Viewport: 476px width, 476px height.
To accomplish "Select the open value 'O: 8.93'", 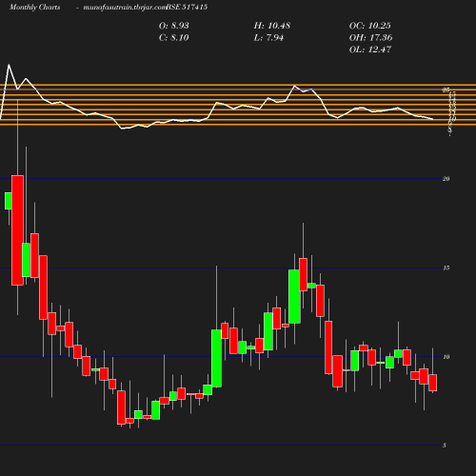I will click(174, 26).
